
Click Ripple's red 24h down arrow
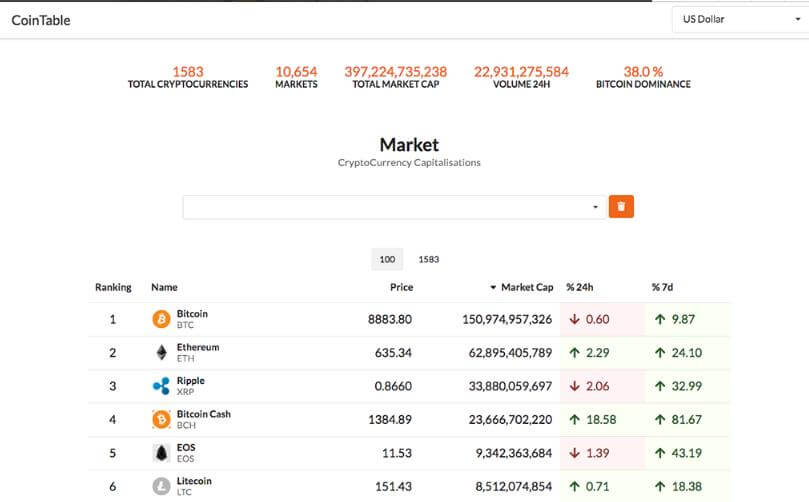[x=575, y=386]
